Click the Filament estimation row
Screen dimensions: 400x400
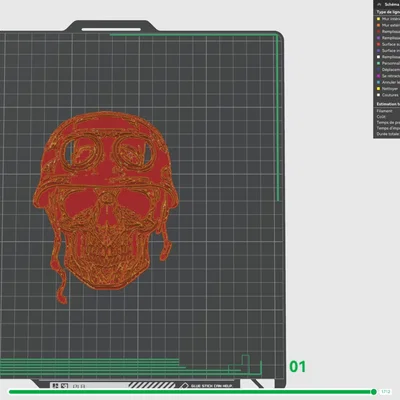click(x=388, y=111)
